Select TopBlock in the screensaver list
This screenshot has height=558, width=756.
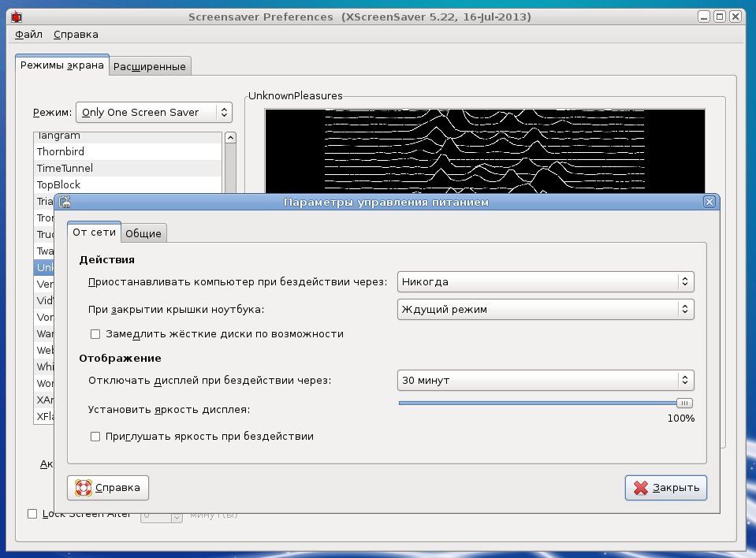click(128, 184)
